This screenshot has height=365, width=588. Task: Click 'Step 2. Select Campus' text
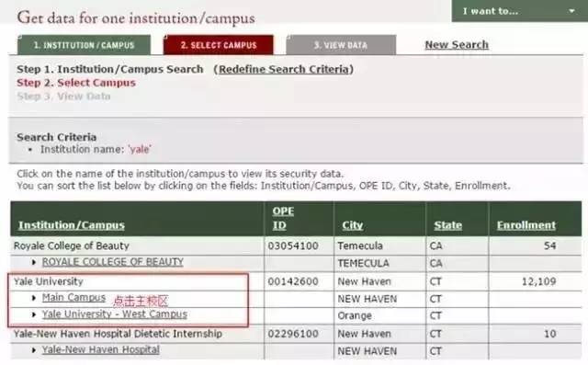tap(76, 83)
